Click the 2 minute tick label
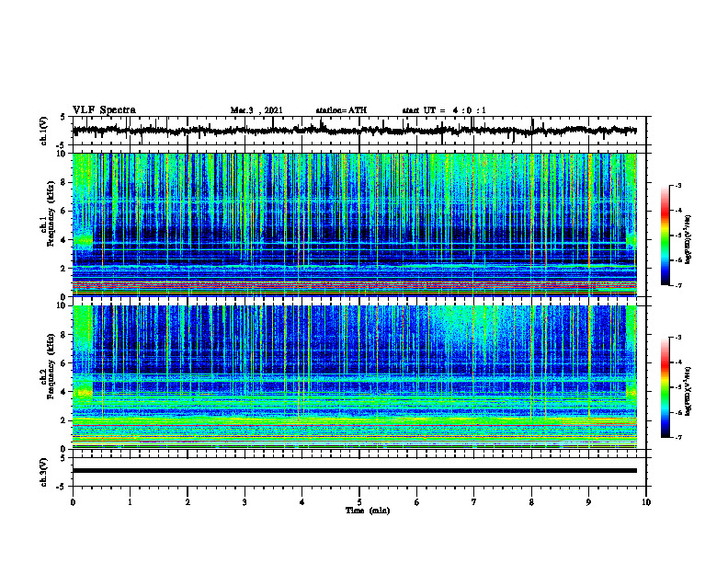Screen dimensions: 728x563 tap(188, 502)
